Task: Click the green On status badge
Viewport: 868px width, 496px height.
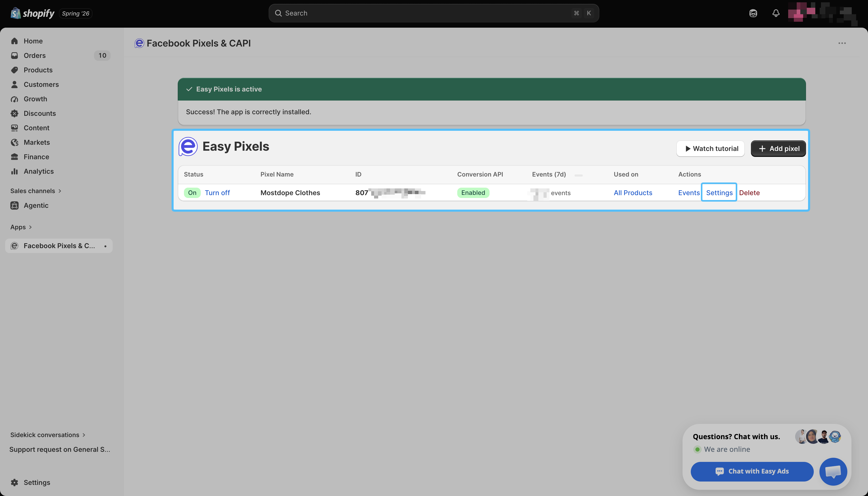Action: (x=192, y=193)
